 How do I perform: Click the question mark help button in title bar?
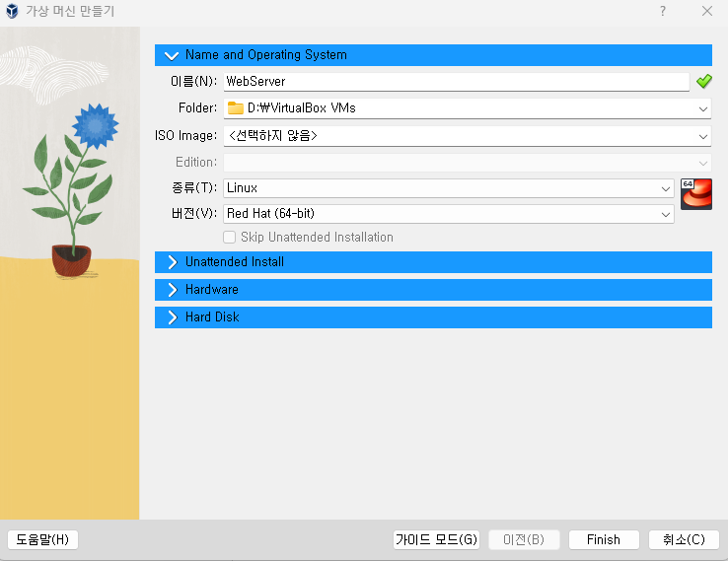[663, 11]
